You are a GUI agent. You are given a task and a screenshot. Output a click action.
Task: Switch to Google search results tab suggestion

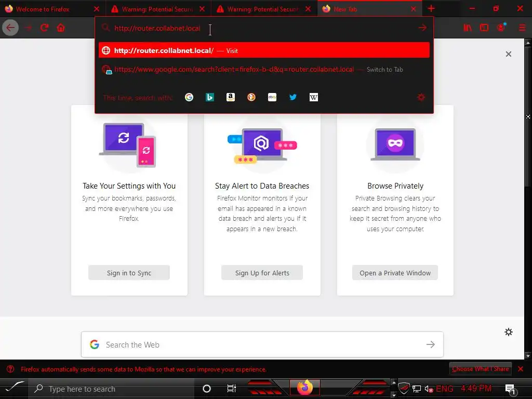[x=264, y=70]
